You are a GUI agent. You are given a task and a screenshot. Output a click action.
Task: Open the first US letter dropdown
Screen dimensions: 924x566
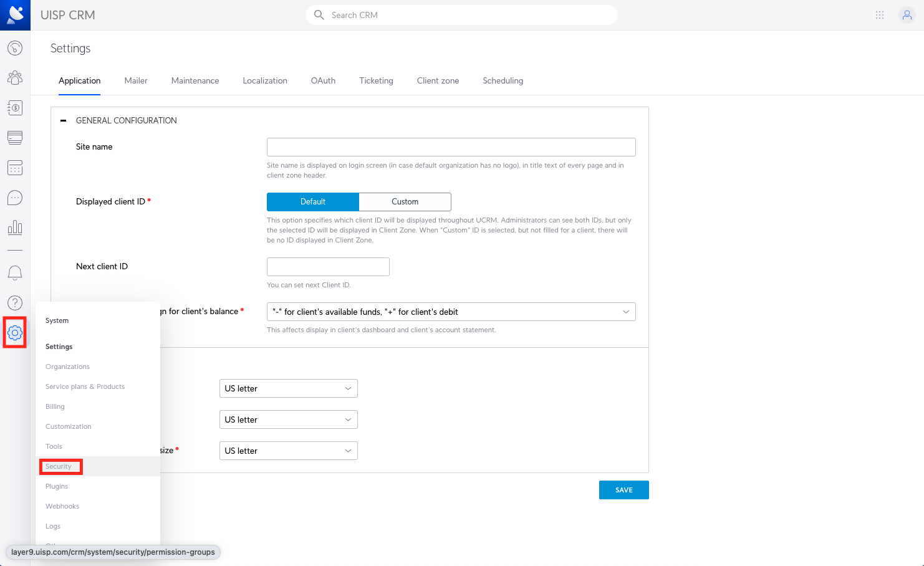coord(289,388)
